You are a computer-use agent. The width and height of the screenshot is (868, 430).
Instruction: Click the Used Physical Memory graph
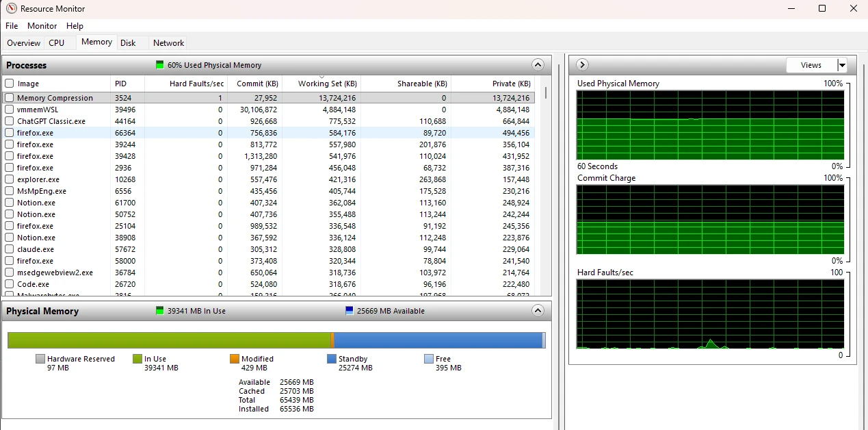coord(710,125)
